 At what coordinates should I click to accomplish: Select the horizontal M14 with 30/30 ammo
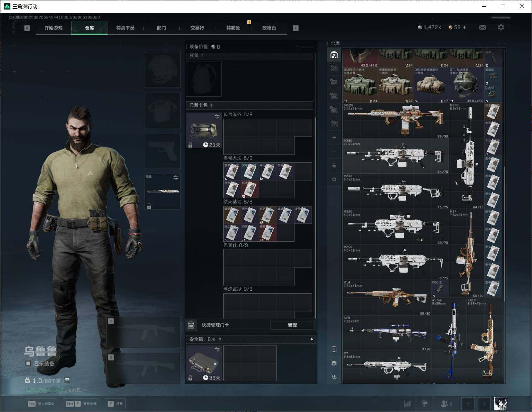387,298
